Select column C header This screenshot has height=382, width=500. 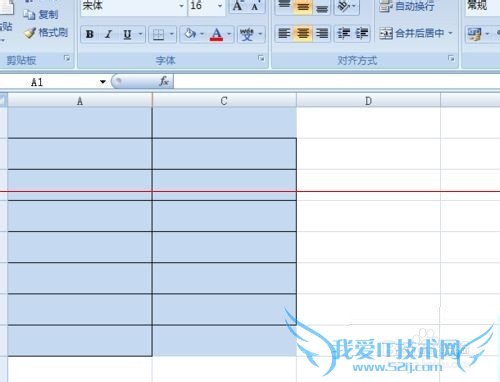[x=224, y=101]
